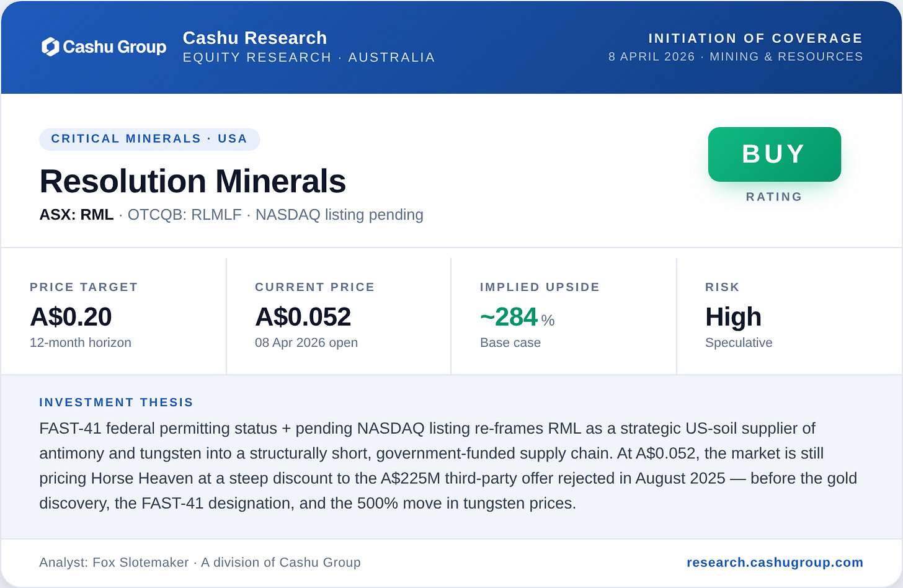903x588 pixels.
Task: Select the Mining & Resources sector text
Action: (x=786, y=56)
